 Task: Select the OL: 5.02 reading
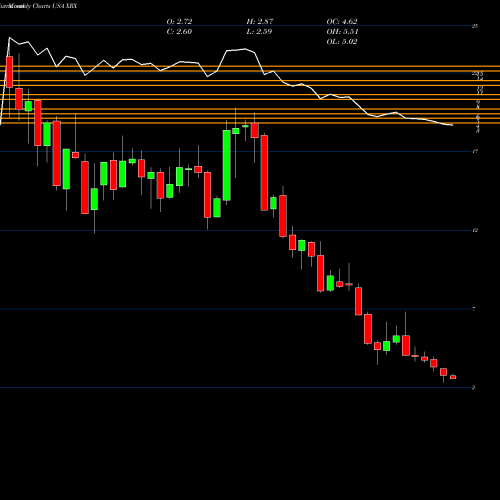[342, 42]
